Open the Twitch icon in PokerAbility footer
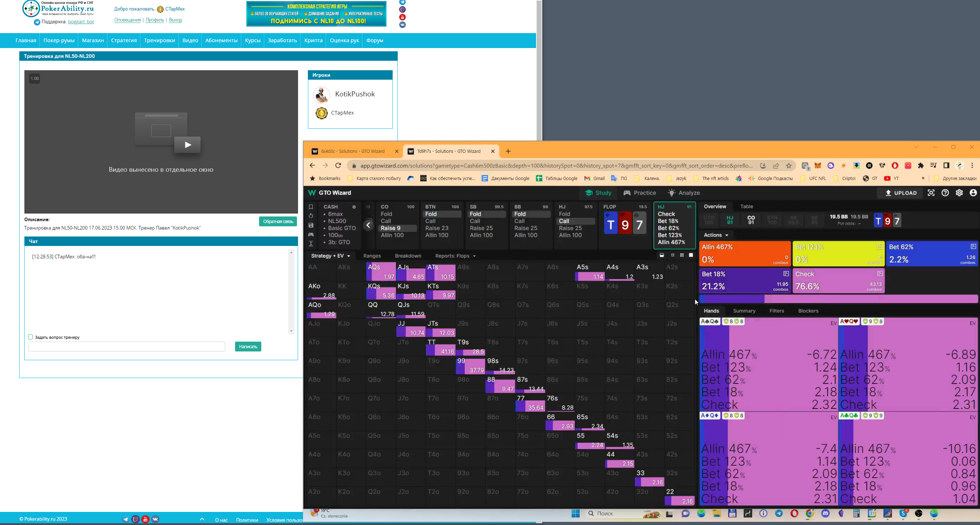The width and height of the screenshot is (980, 525). point(135,519)
